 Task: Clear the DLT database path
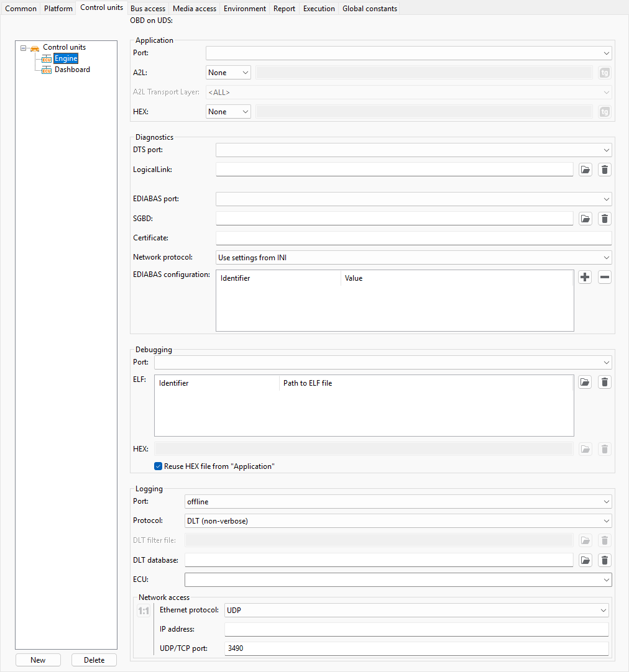tap(605, 560)
